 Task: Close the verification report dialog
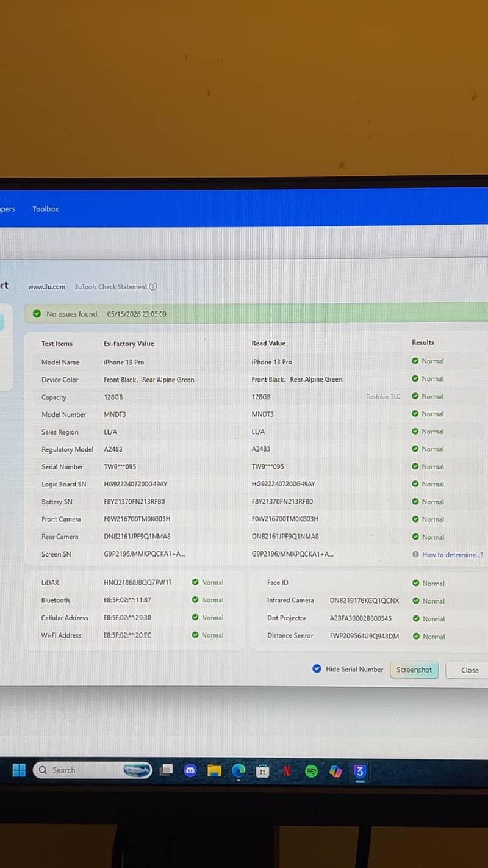click(467, 670)
